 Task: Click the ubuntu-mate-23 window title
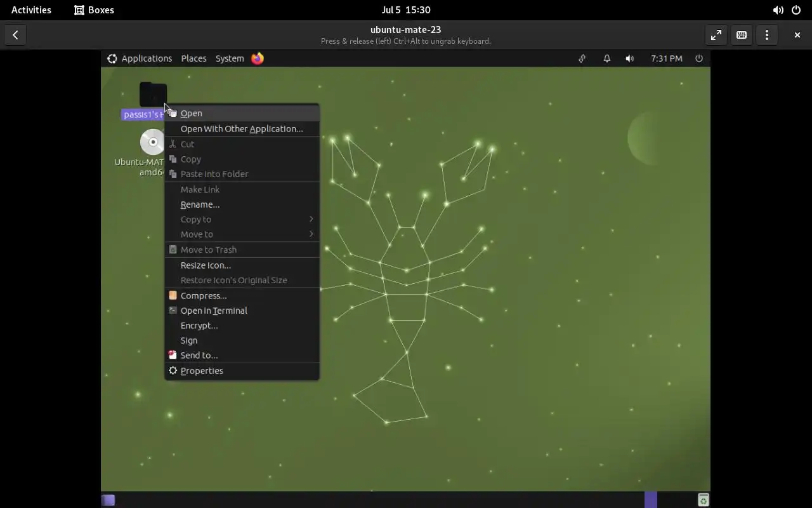tap(406, 29)
